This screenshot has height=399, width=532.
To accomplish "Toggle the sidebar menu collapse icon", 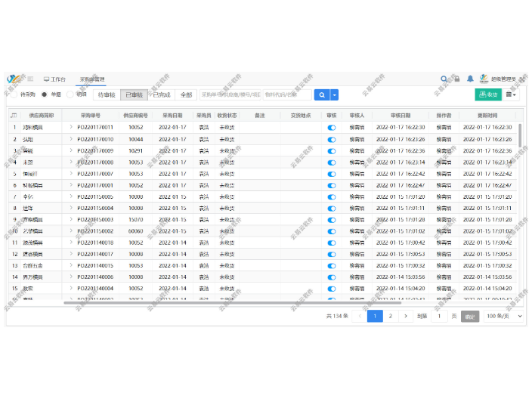I will [x=30, y=79].
